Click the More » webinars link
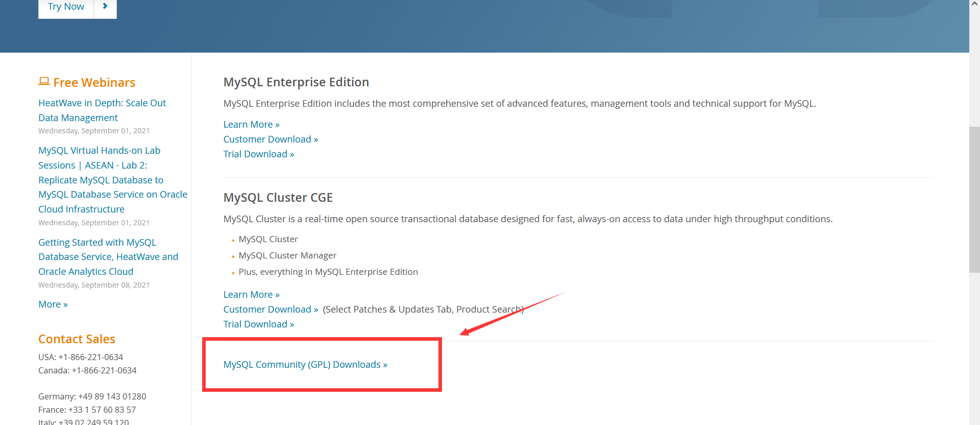 (x=53, y=304)
